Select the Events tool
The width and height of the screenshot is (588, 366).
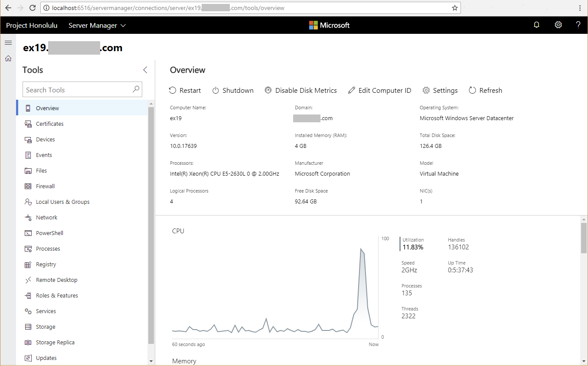pos(45,155)
